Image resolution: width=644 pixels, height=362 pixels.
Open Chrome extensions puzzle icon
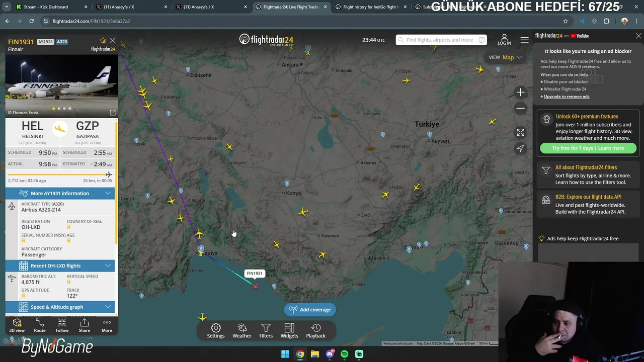click(x=606, y=21)
